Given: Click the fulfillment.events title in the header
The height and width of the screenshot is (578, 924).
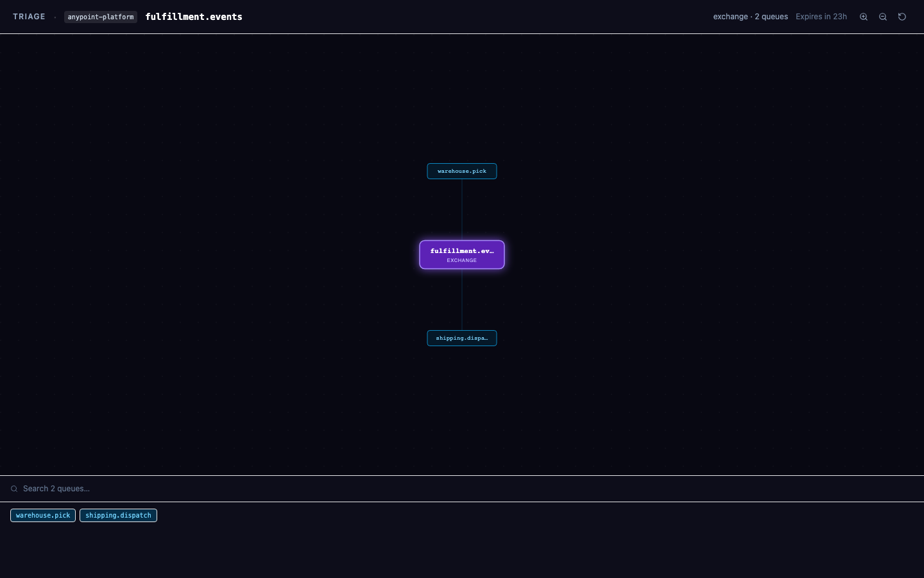Looking at the screenshot, I should [x=194, y=17].
